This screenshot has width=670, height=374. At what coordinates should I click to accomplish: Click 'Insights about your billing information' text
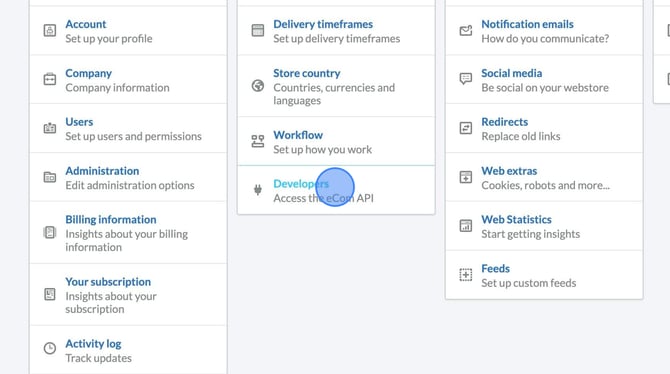coord(126,241)
